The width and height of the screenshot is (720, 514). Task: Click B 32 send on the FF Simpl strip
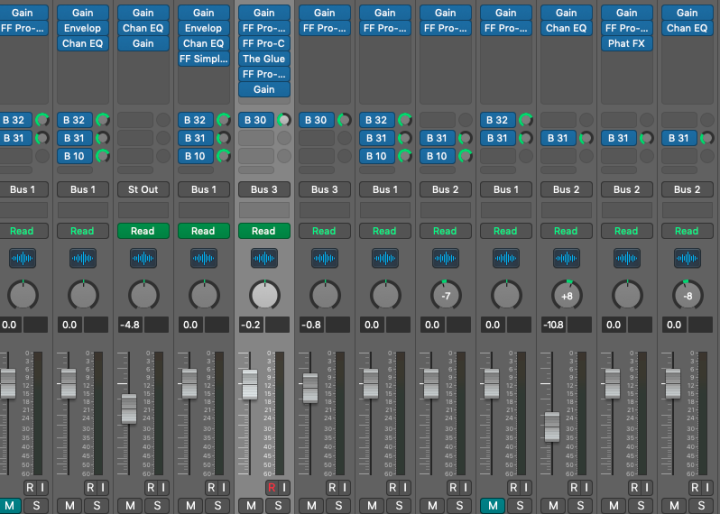coord(196,120)
